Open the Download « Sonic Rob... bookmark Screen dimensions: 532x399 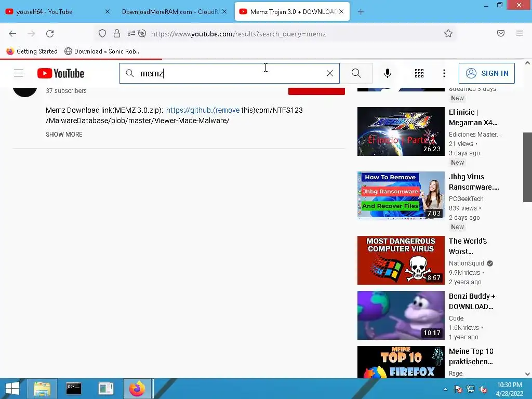click(x=102, y=51)
